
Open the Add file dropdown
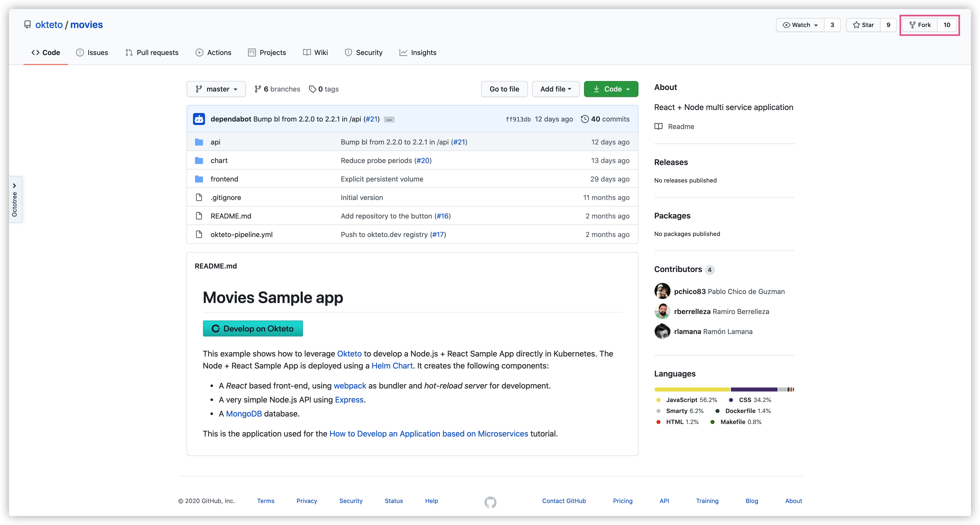[556, 89]
